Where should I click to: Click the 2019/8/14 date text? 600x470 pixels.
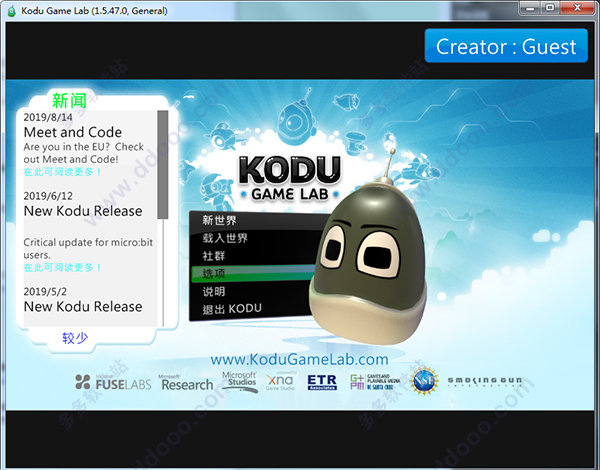pyautogui.click(x=48, y=117)
